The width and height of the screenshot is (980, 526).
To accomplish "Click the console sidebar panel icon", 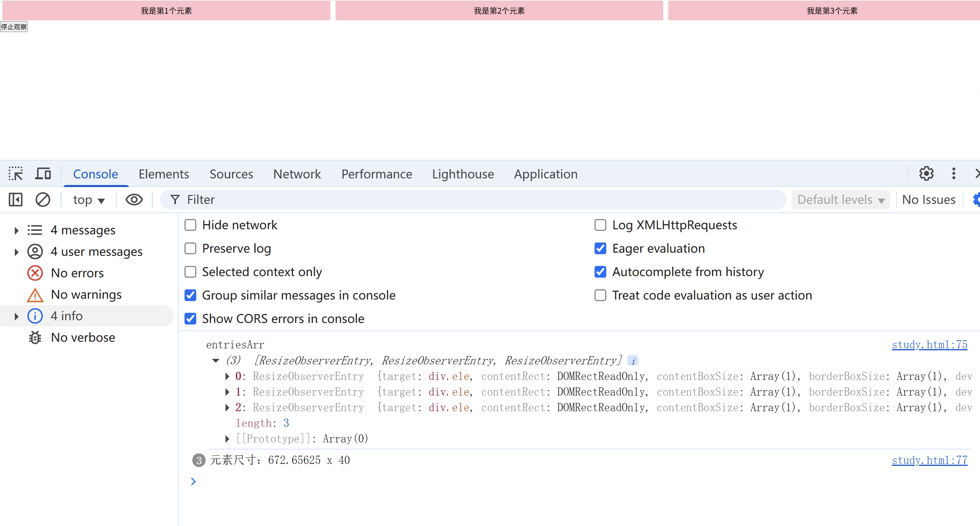I will (x=15, y=200).
